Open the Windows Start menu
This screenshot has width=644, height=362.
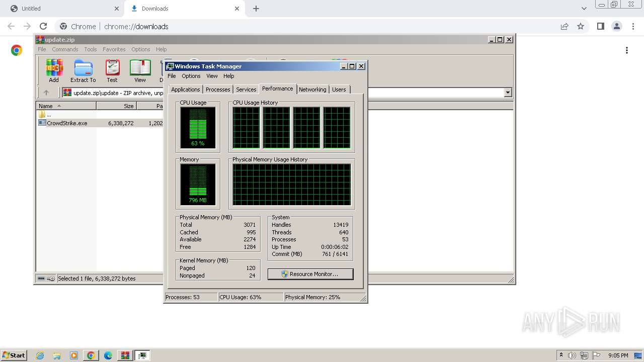click(14, 355)
